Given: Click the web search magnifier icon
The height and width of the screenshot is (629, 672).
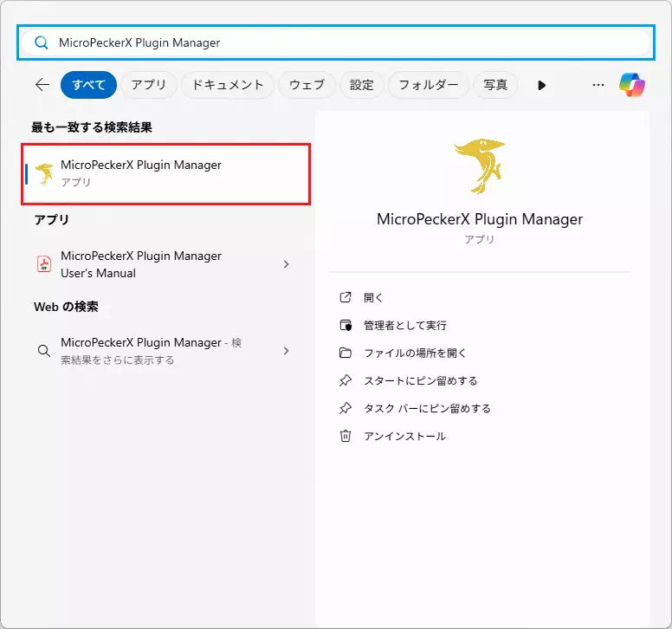Looking at the screenshot, I should (43, 351).
